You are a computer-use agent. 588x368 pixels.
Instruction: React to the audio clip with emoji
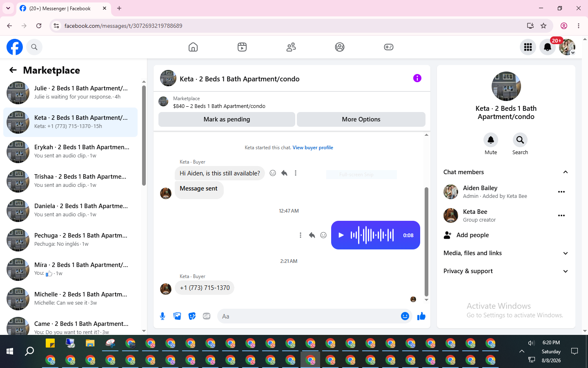pos(323,235)
